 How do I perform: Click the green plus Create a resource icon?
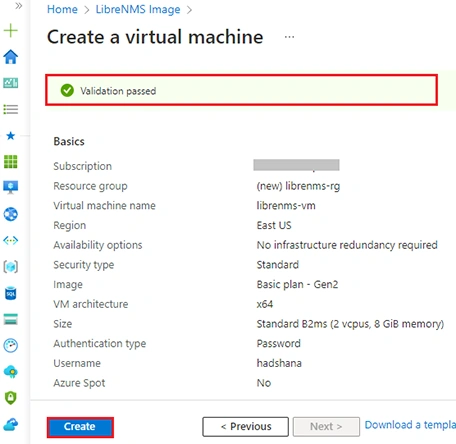11,30
